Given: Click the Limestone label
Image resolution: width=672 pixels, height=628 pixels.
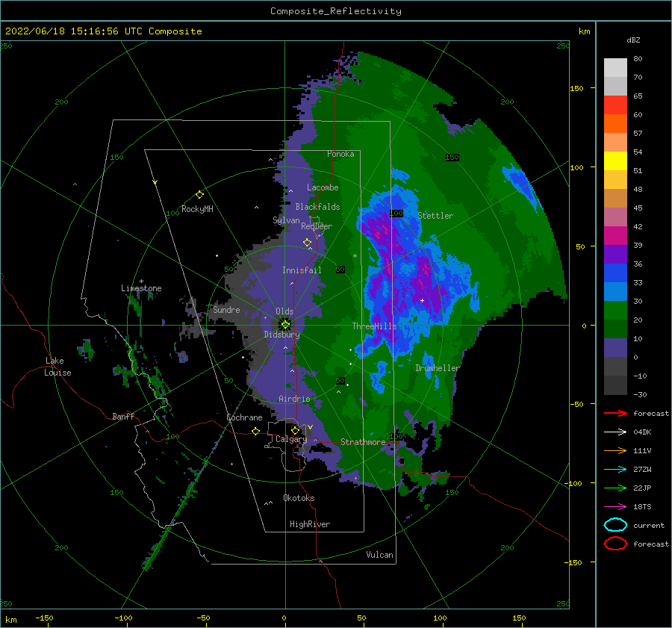Looking at the screenshot, I should click(x=141, y=288).
